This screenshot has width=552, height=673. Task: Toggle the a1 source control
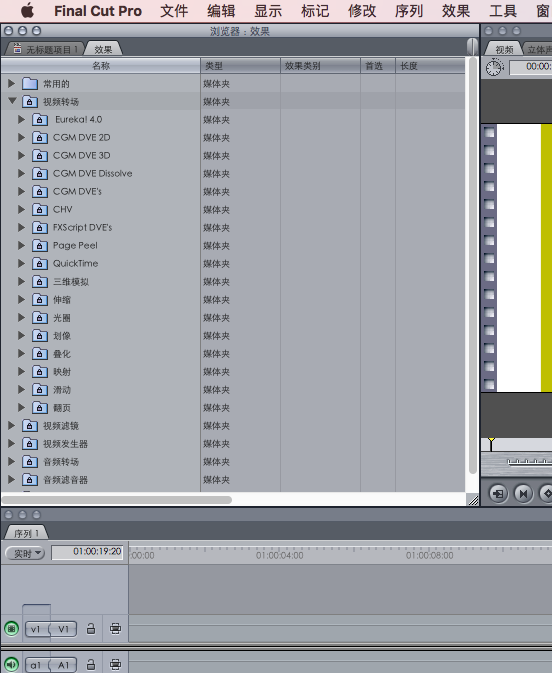tap(36, 665)
